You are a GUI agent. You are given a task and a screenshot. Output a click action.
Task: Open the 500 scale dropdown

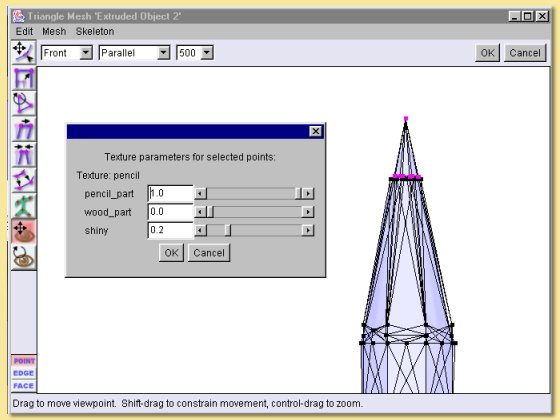(195, 53)
